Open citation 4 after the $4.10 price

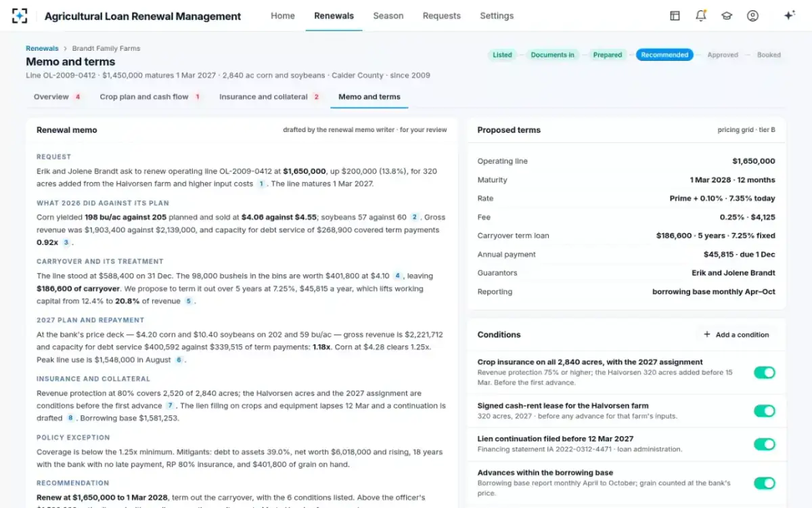(398, 276)
